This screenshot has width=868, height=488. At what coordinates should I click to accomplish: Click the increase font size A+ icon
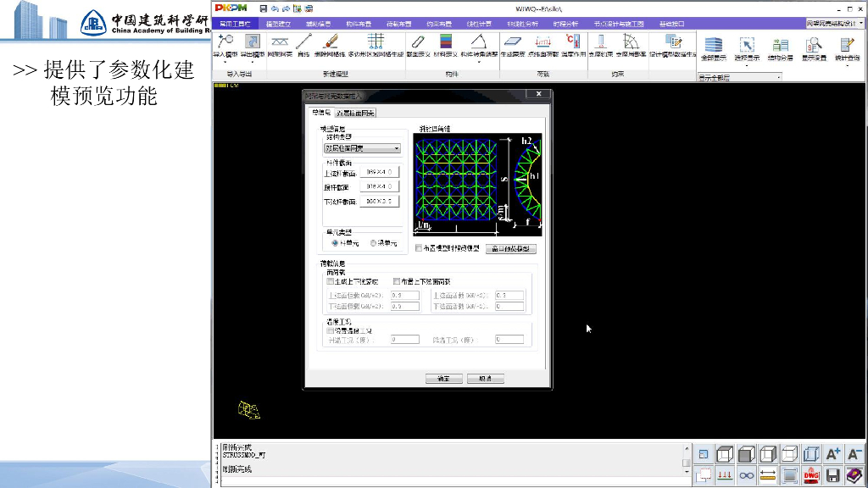pyautogui.click(x=833, y=454)
